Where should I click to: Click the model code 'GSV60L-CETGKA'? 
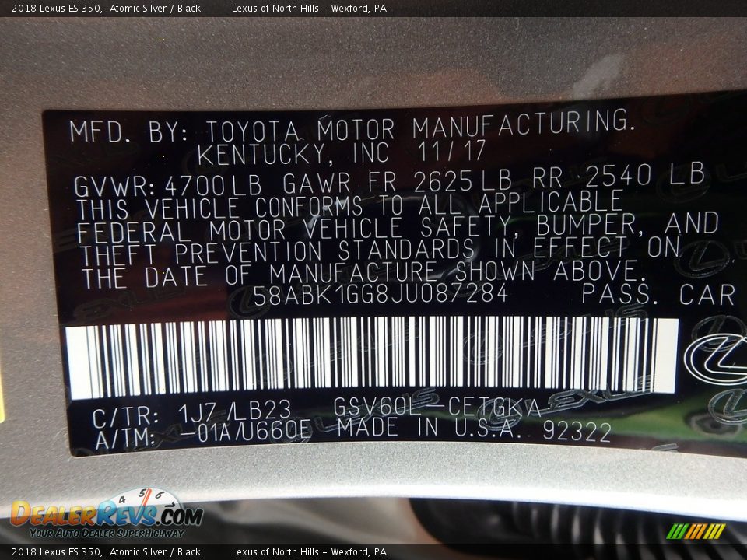pos(437,408)
